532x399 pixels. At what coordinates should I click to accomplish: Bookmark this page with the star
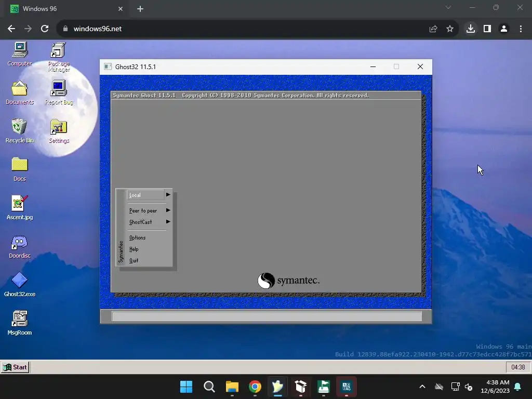pyautogui.click(x=450, y=29)
